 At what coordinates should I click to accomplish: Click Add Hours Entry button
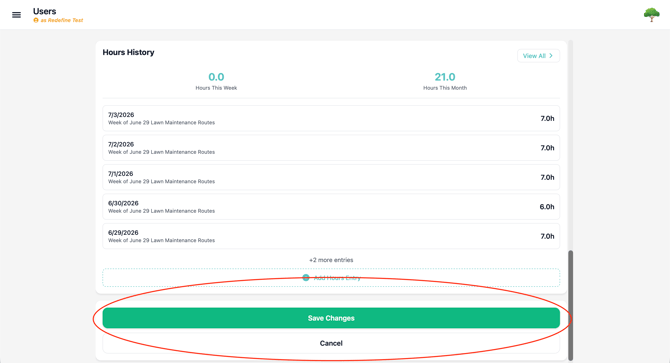(331, 278)
